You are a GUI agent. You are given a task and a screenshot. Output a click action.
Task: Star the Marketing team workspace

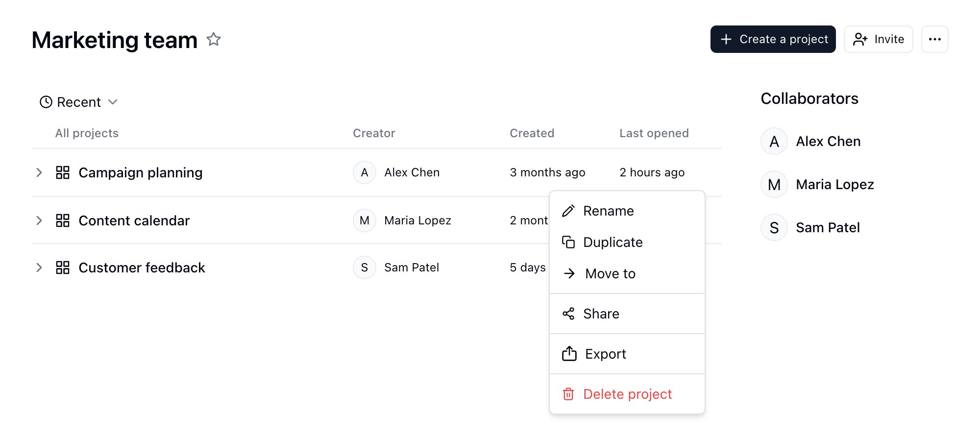coord(214,39)
